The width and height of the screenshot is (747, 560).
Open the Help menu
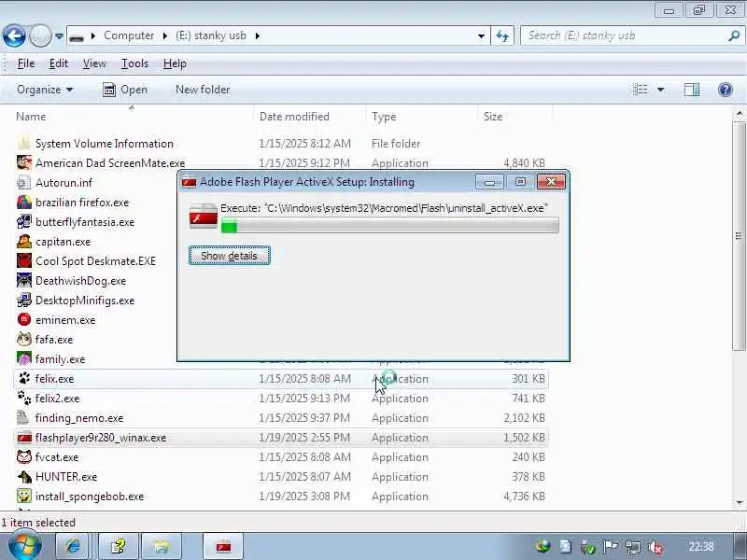[175, 63]
